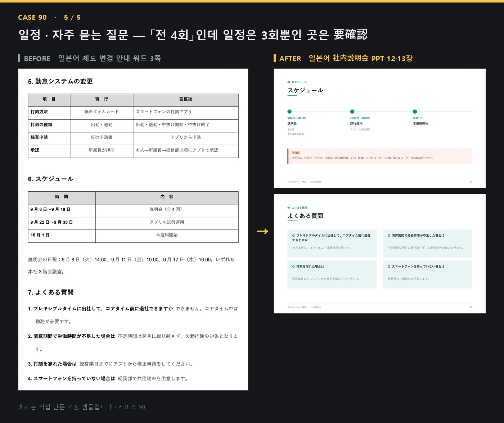Viewport: 504px width, 423px height.
Task: Open the よくある質問 slide thumbnail
Action: (x=380, y=254)
